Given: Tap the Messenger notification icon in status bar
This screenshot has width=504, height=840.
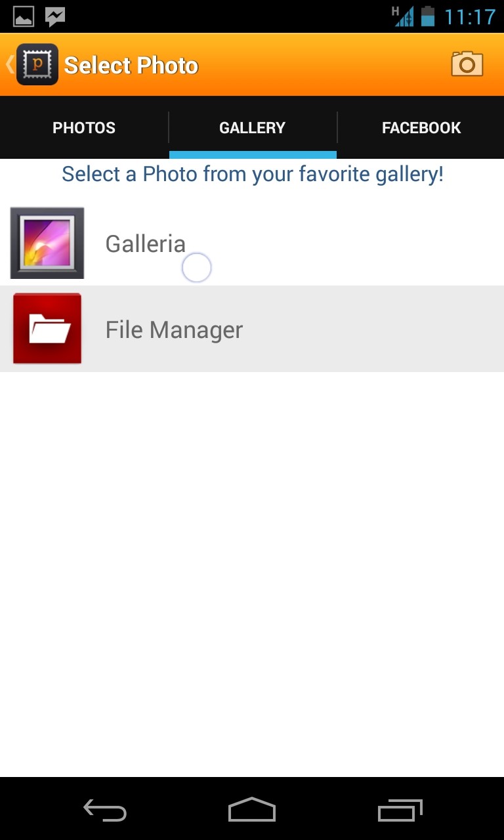Looking at the screenshot, I should (55, 16).
